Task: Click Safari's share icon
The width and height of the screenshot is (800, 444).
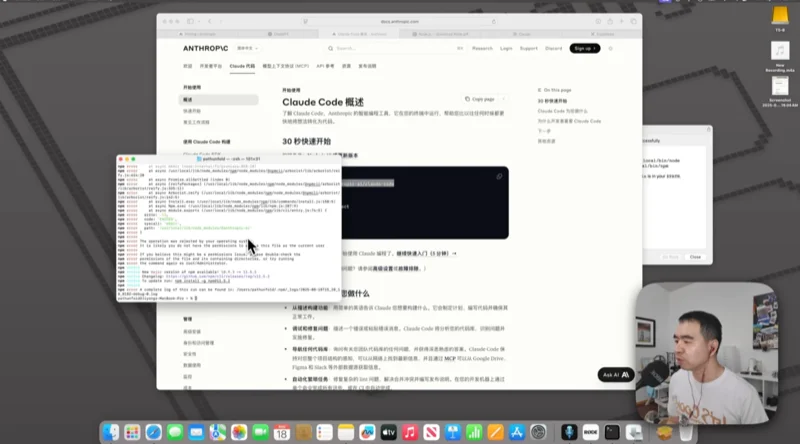Action: tap(610, 21)
